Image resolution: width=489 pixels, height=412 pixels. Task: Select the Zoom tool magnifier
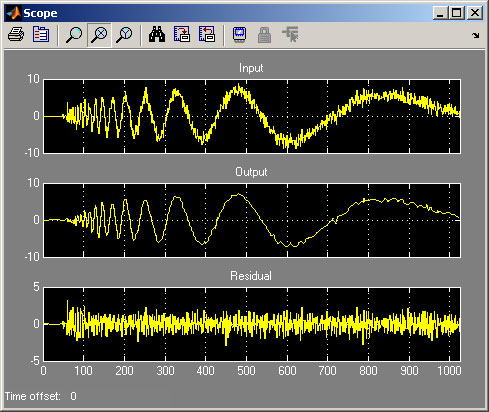coord(74,35)
